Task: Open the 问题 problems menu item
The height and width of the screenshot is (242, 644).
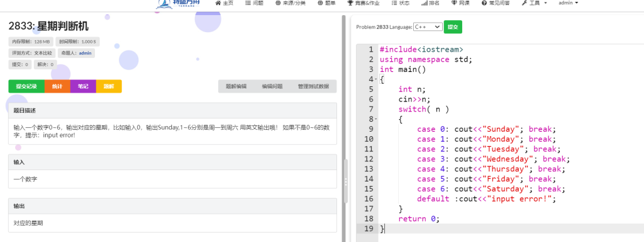Action: click(x=254, y=3)
